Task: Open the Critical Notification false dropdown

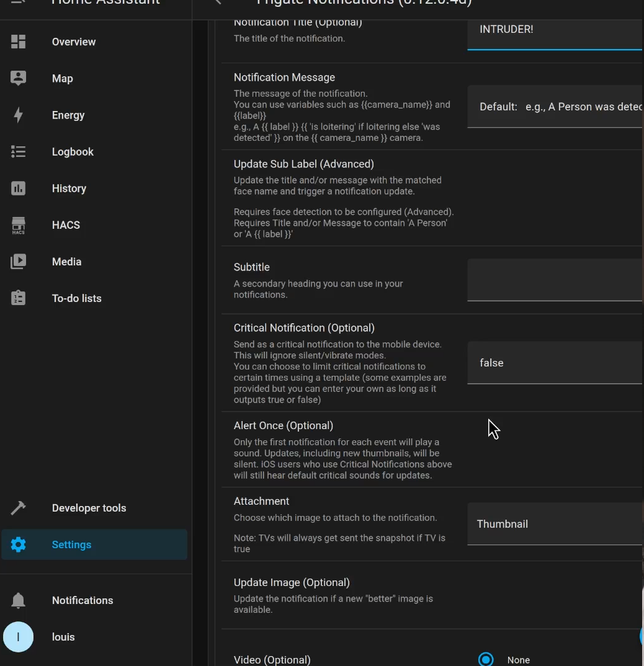Action: click(555, 363)
